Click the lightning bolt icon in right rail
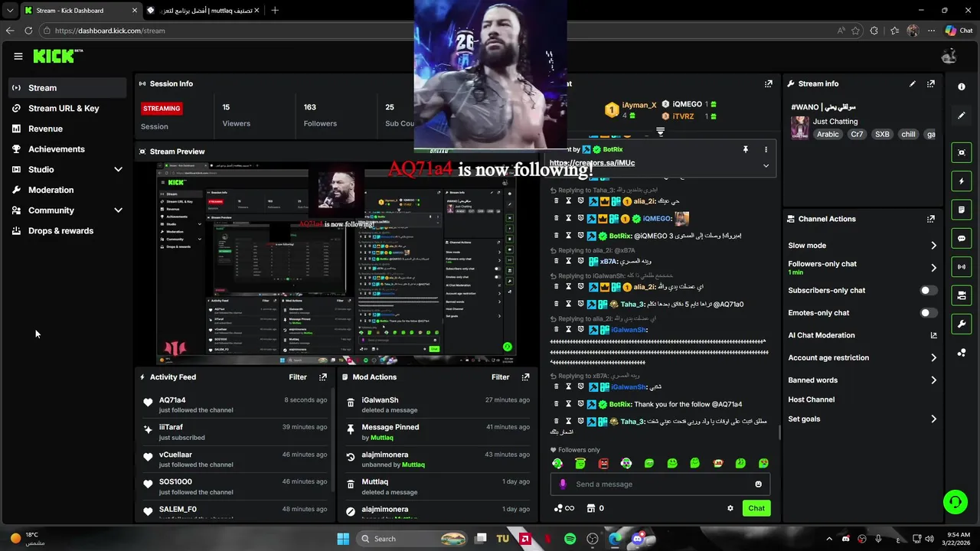The height and width of the screenshot is (551, 980). (x=962, y=181)
